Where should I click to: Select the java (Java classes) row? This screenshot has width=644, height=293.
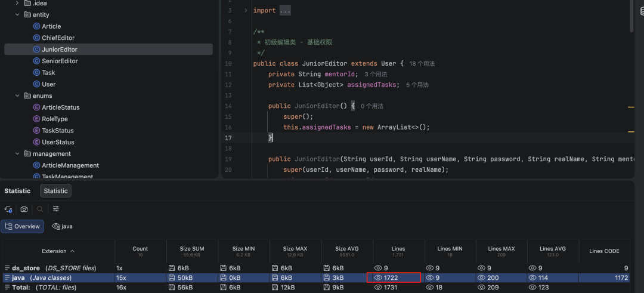click(x=316, y=278)
